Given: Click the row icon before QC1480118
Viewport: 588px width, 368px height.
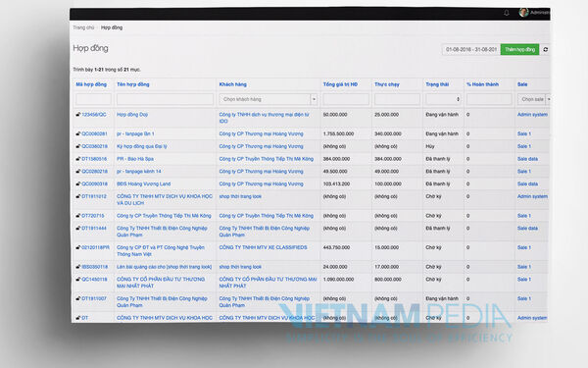Looking at the screenshot, I should coord(78,279).
